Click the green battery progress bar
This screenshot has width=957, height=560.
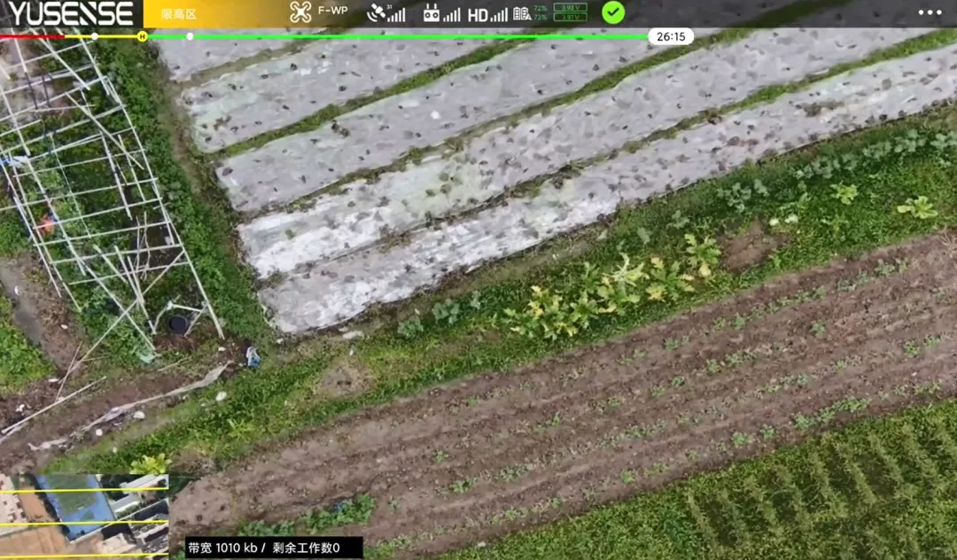point(397,36)
